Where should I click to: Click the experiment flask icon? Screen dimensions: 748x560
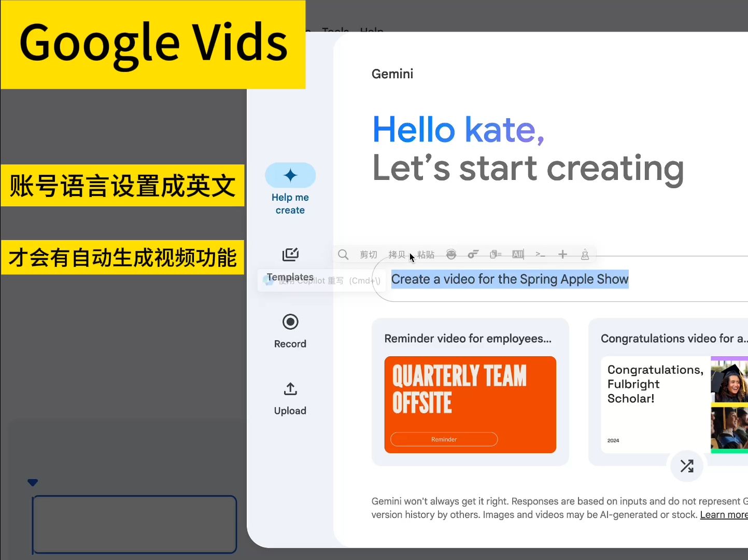click(x=585, y=254)
